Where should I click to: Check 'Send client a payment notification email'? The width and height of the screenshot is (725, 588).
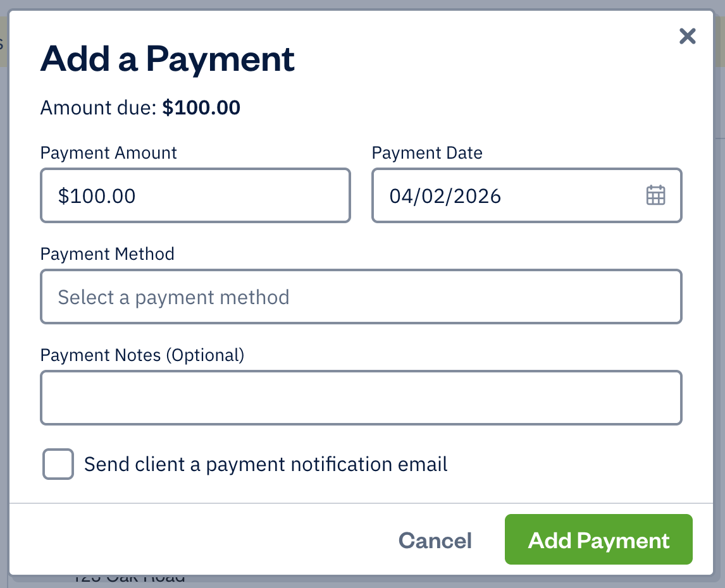tap(58, 463)
